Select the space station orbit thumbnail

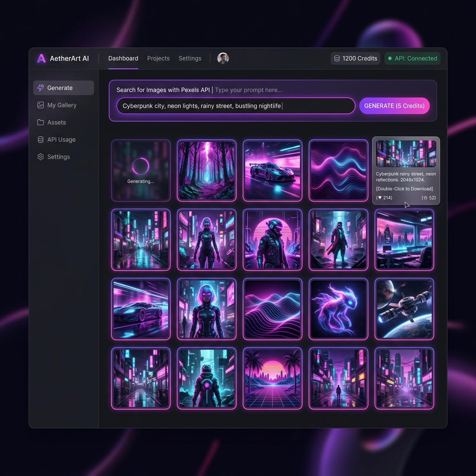(x=404, y=309)
